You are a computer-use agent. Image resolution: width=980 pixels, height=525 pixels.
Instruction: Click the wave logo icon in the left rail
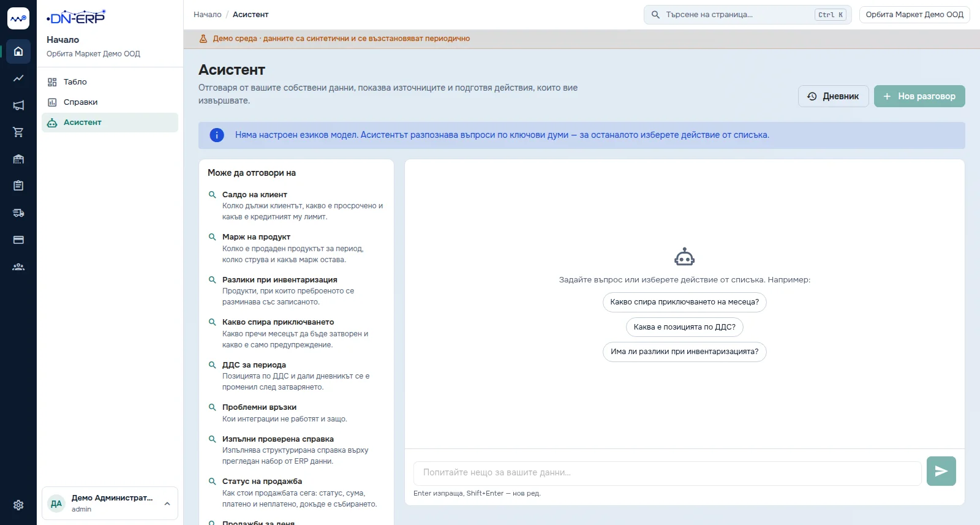pyautogui.click(x=18, y=18)
